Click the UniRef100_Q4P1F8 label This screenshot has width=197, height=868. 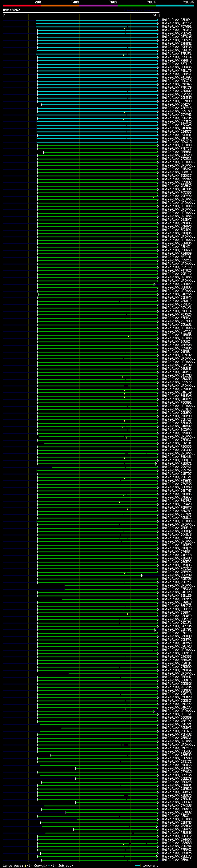coord(176,555)
